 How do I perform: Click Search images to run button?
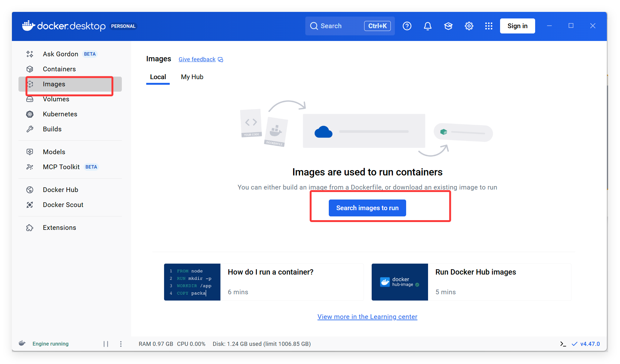click(367, 208)
